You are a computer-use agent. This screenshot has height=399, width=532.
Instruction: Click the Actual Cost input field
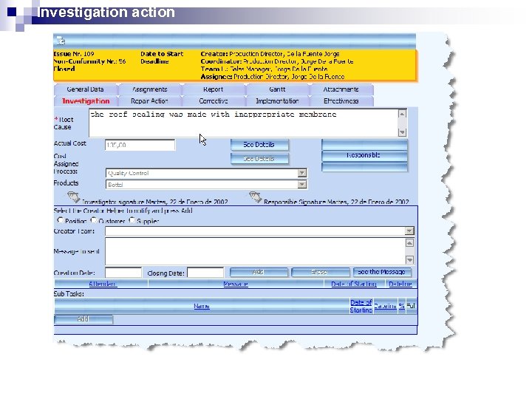[140, 145]
